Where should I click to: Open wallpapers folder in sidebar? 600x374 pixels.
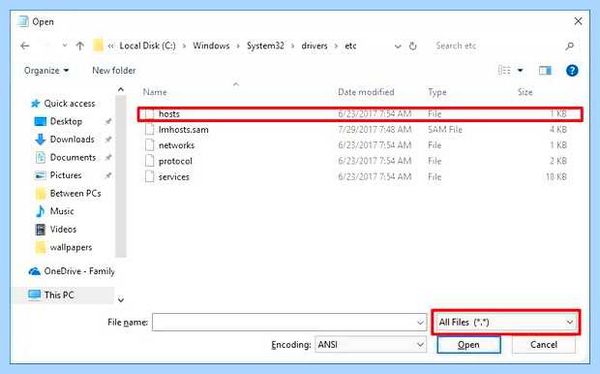[71, 247]
